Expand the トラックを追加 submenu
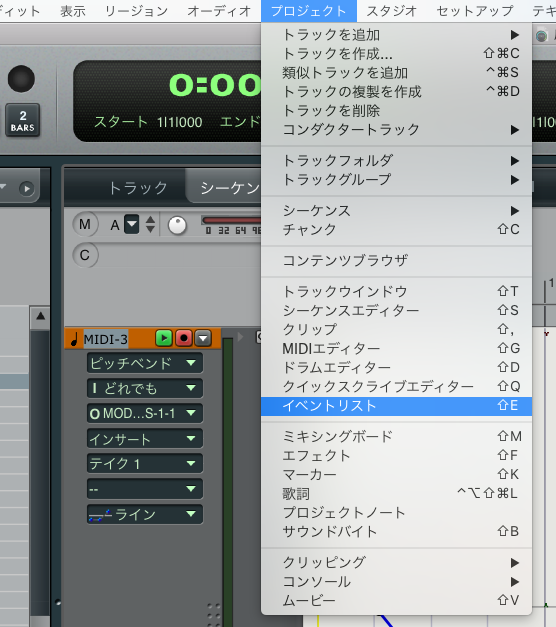 point(396,35)
